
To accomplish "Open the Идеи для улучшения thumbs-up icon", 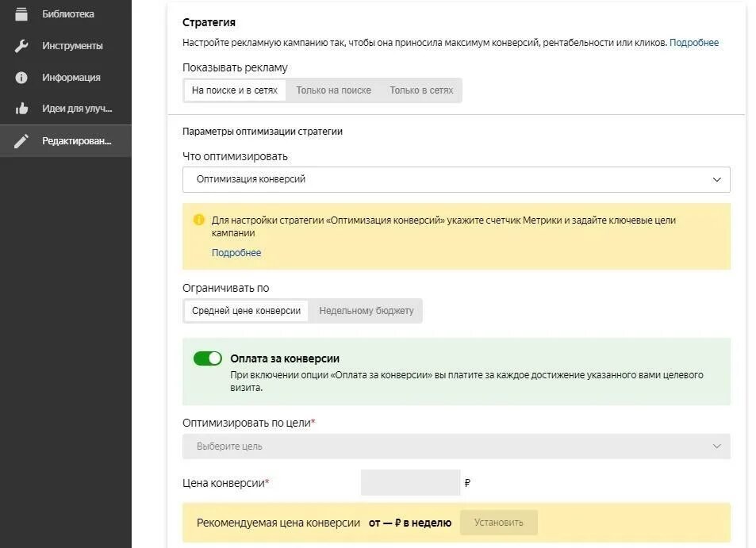I will [21, 109].
